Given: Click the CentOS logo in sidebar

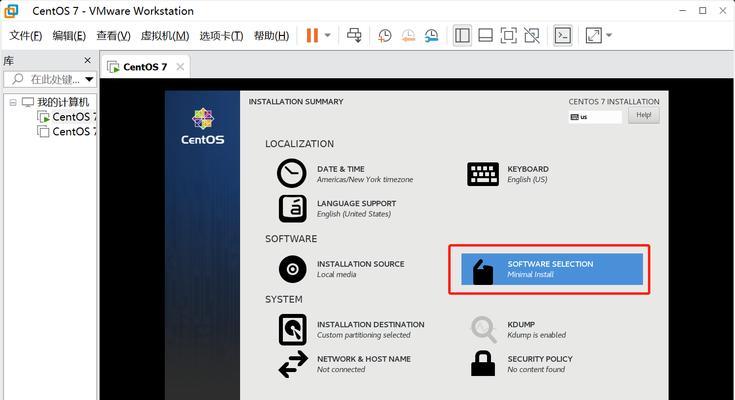Looking at the screenshot, I should 202,127.
